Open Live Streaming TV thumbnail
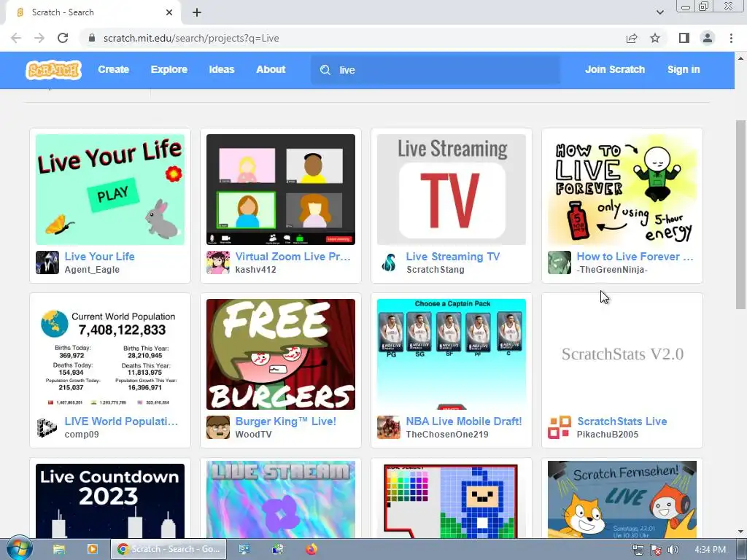 pos(452,190)
